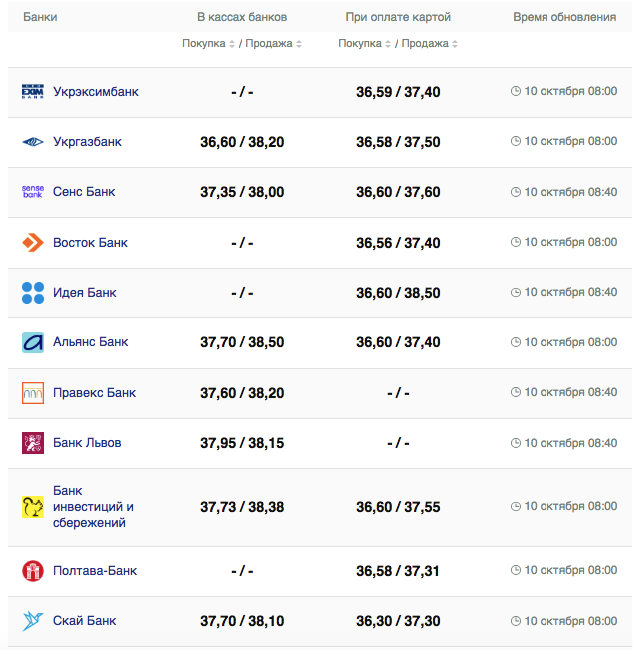Open the Укргазбанк link
The height and width of the screenshot is (650, 633).
click(87, 142)
